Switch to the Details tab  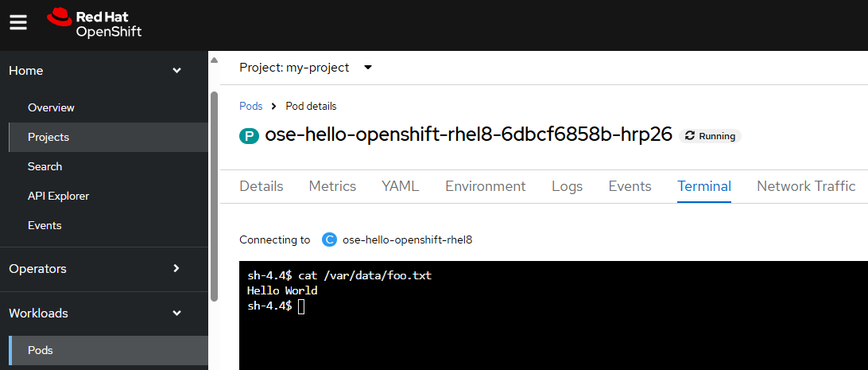tap(262, 186)
